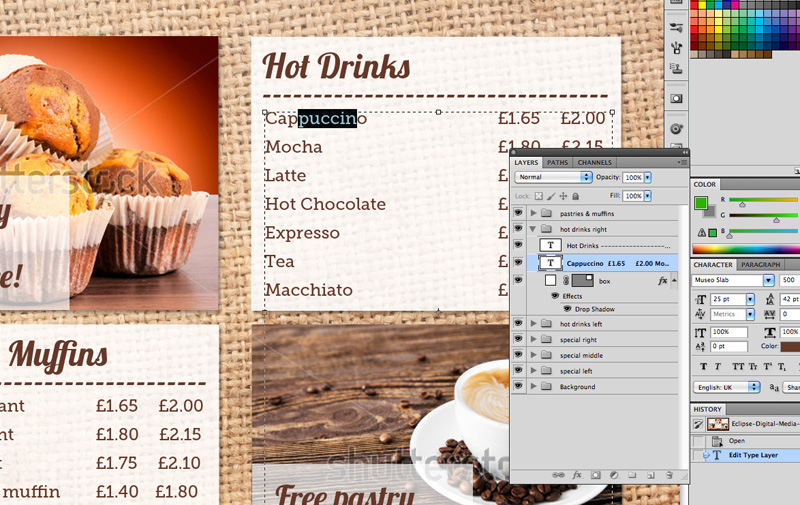The height and width of the screenshot is (505, 800).
Task: Hide the box layer
Action: [519, 280]
